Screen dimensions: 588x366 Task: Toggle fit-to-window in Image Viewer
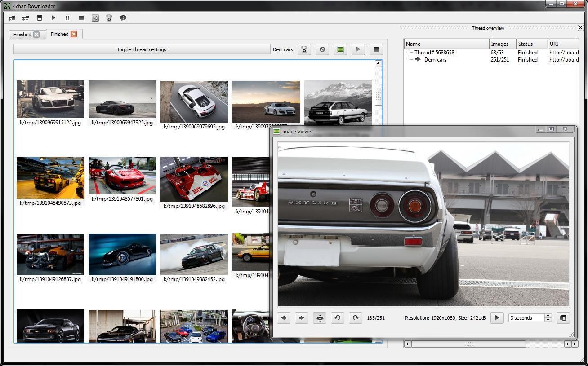coord(320,318)
